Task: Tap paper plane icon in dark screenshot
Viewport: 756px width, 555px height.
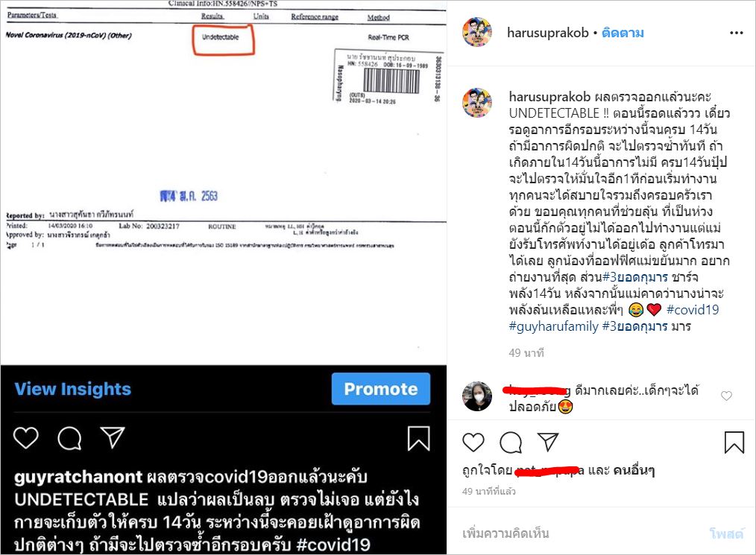Action: click(x=113, y=437)
